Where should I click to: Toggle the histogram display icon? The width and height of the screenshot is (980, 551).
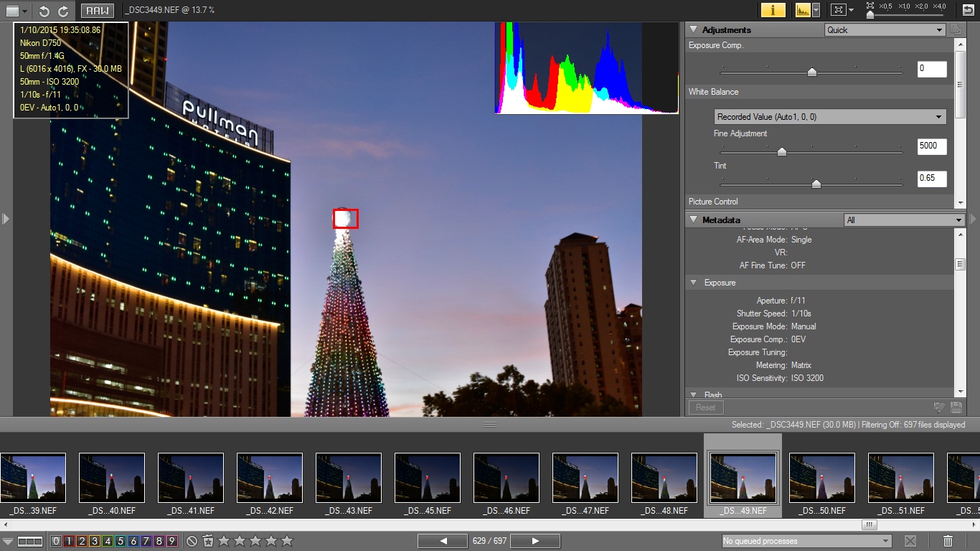point(803,10)
